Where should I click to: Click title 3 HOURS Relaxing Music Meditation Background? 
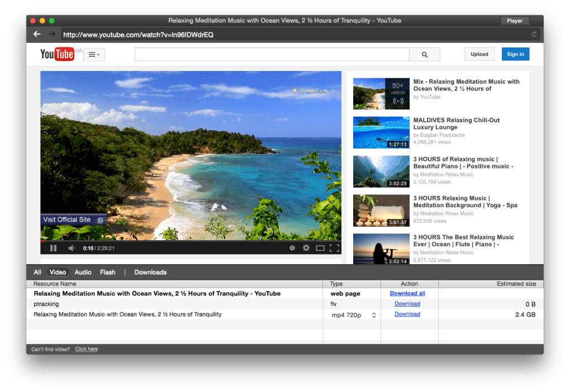tap(465, 202)
